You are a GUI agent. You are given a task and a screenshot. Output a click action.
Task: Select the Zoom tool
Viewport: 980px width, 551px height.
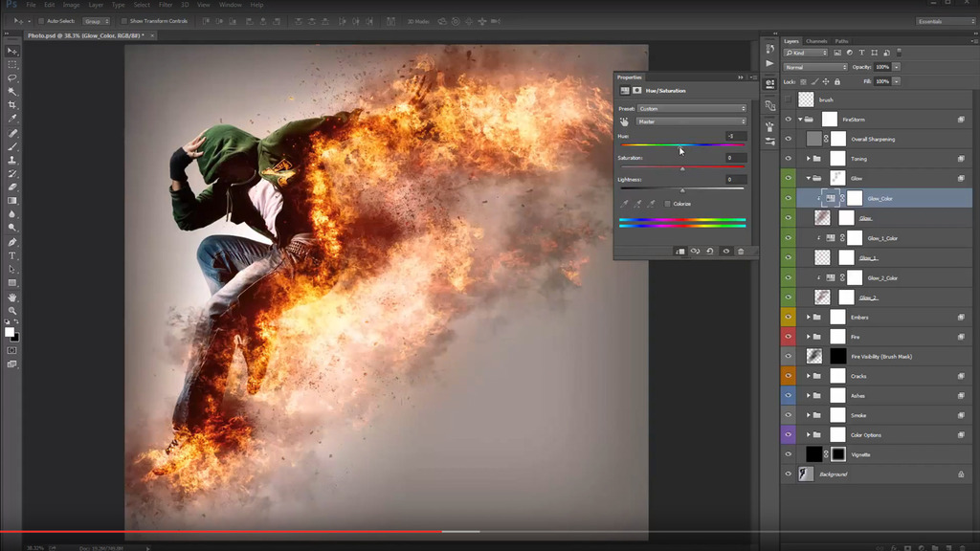point(11,311)
